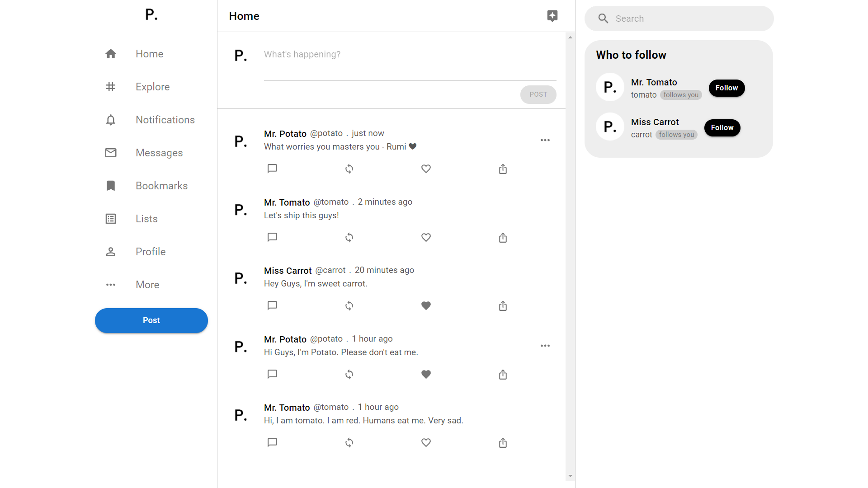Unlike Miss Carrot's sweet carrot post

(x=426, y=306)
